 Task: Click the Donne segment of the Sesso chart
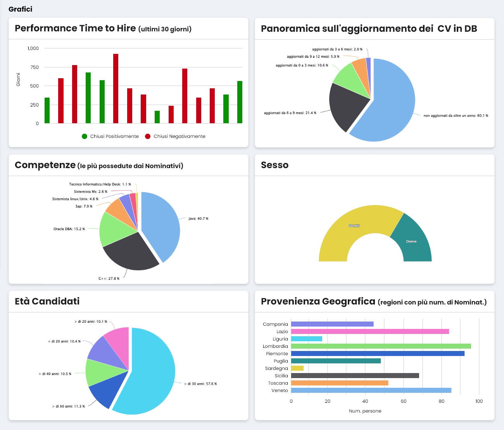pyautogui.click(x=411, y=241)
